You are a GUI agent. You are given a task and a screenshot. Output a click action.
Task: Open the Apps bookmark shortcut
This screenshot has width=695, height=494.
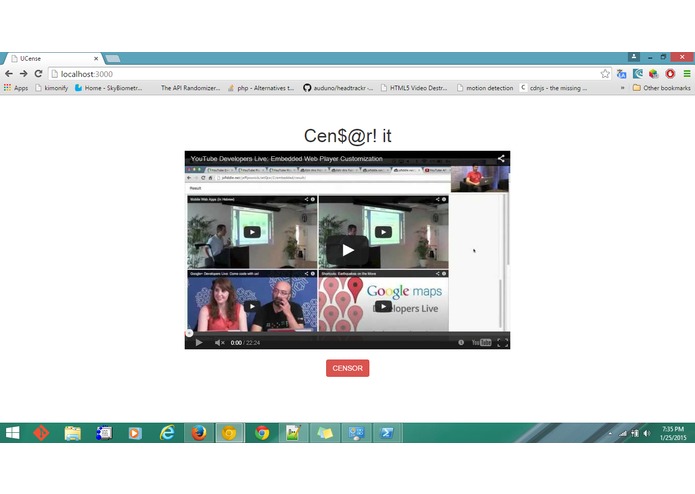click(16, 88)
